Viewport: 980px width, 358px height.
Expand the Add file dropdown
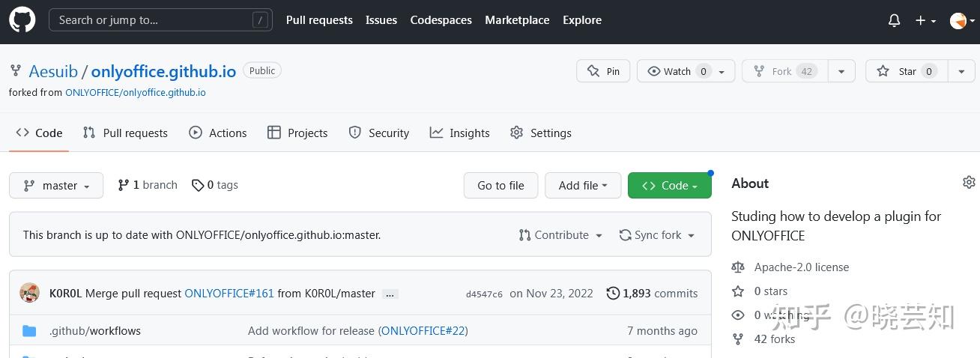582,186
